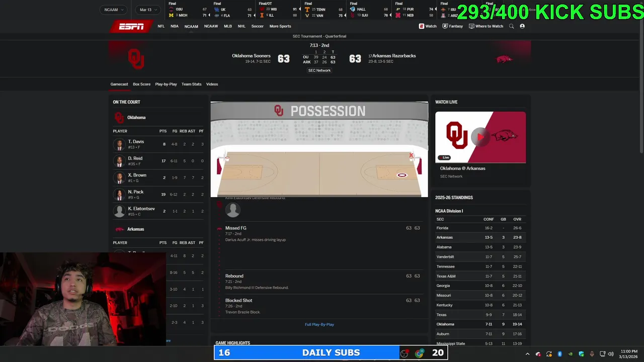Open Fantasy in the ESPN header
Image resolution: width=644 pixels, height=362 pixels.
point(453,26)
